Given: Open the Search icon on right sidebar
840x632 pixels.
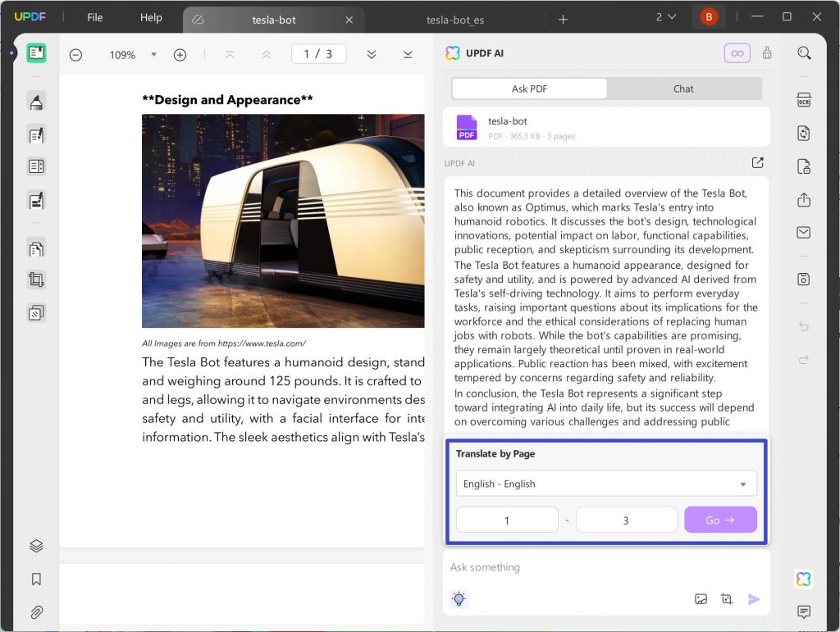Looking at the screenshot, I should click(804, 52).
